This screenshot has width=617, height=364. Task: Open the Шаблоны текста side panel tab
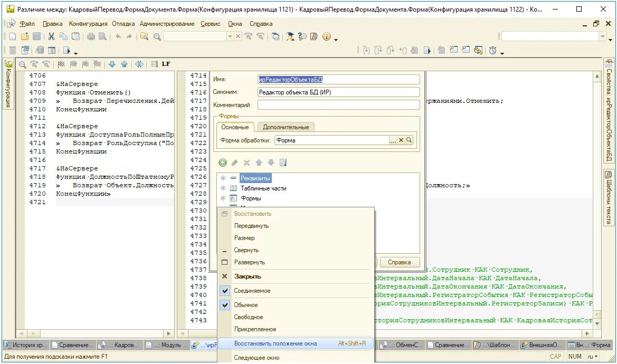click(x=609, y=198)
